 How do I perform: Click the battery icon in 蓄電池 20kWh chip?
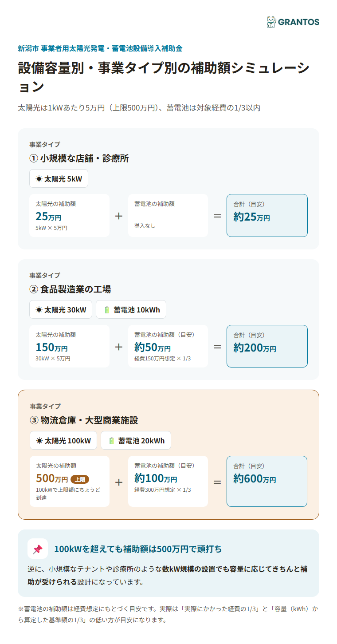[112, 441]
